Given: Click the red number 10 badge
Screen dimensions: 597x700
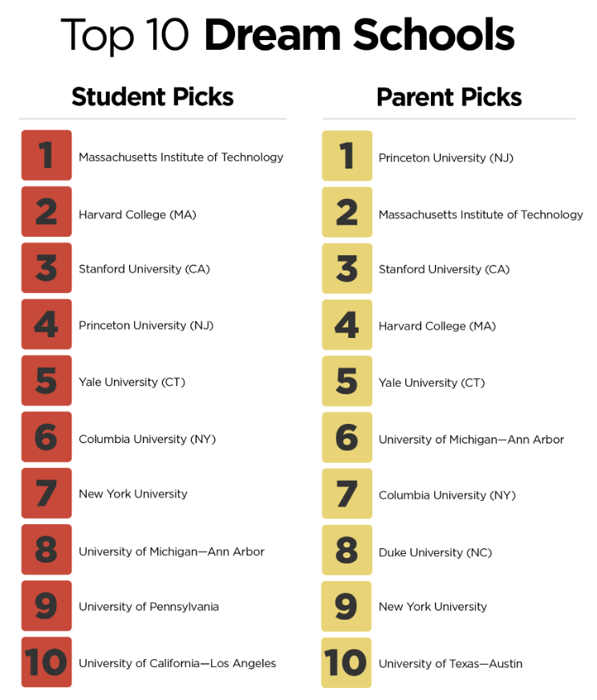Looking at the screenshot, I should pos(47,662).
